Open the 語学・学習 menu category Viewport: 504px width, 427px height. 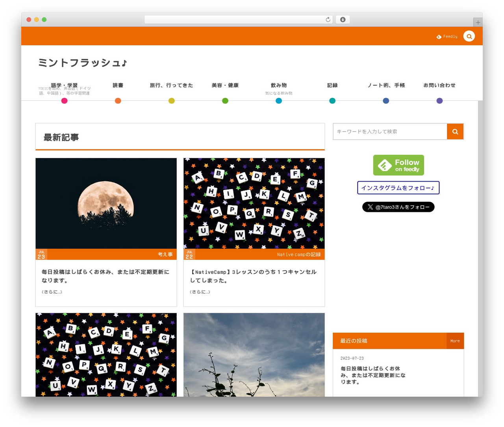pyautogui.click(x=64, y=85)
